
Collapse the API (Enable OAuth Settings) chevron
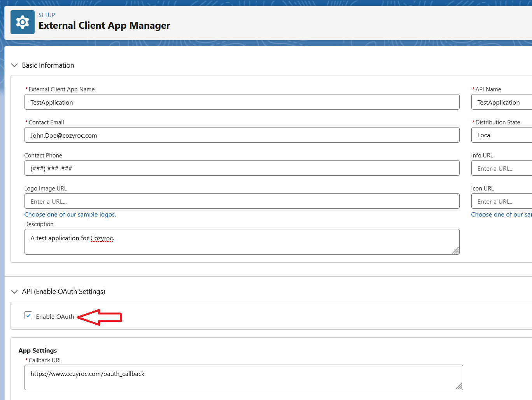tap(14, 292)
